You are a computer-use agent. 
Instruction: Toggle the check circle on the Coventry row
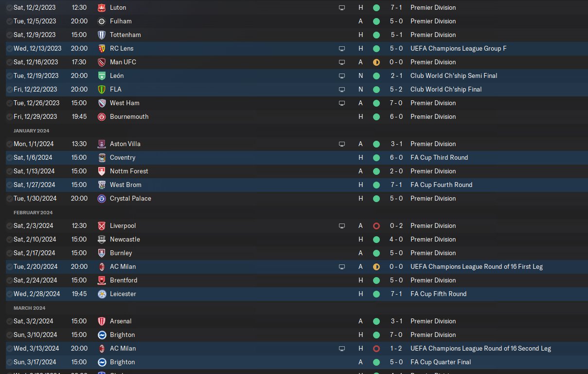[9, 158]
